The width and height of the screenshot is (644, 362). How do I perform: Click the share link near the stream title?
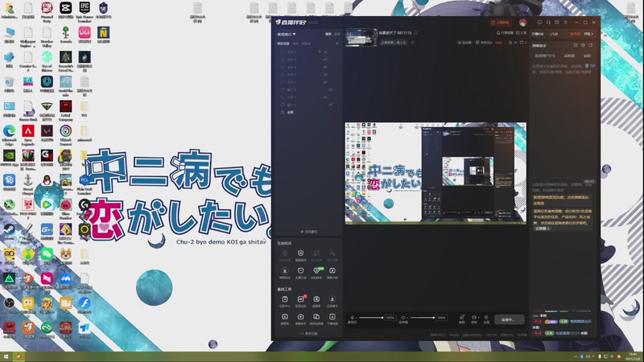point(521,33)
